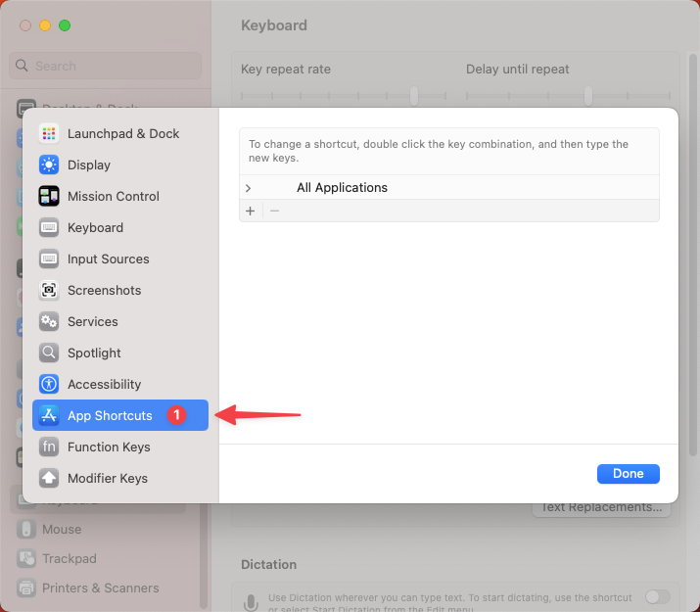Select the All Applications row
Viewport: 700px width, 612px height.
click(449, 187)
